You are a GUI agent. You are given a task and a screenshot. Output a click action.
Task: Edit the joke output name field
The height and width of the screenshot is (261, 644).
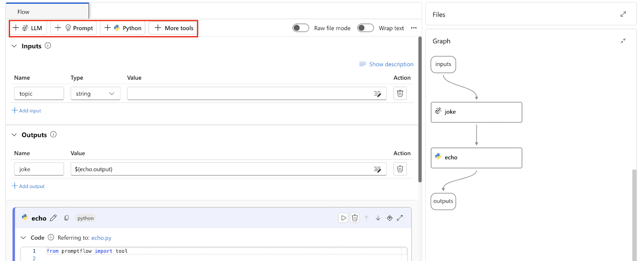coord(39,169)
